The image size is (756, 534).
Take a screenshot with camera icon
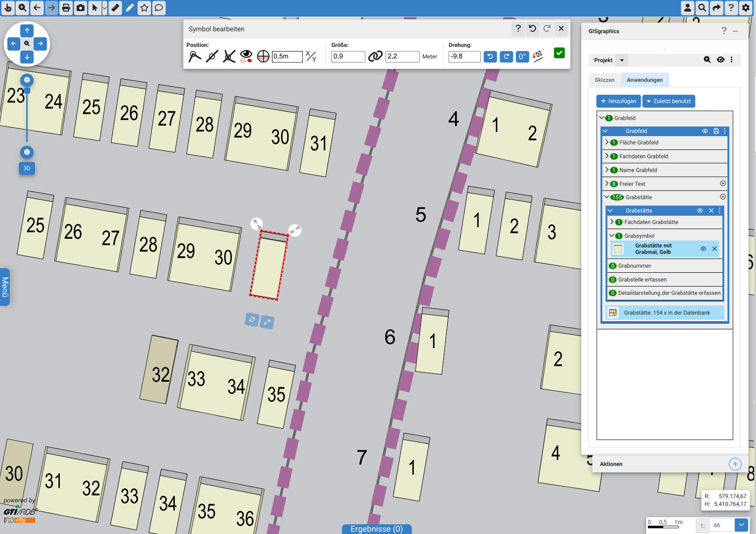click(x=81, y=8)
